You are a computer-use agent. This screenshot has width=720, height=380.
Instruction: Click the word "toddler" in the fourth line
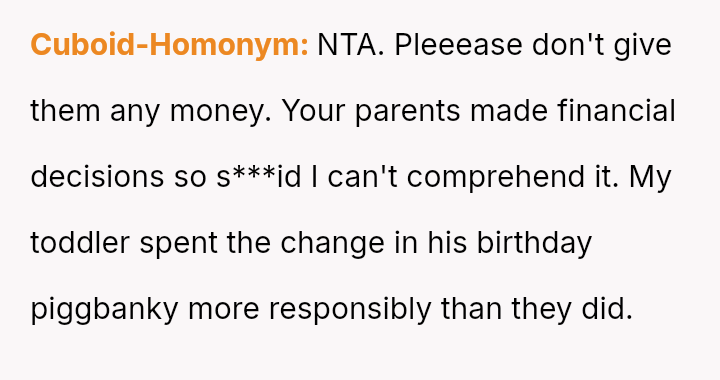(x=80, y=242)
